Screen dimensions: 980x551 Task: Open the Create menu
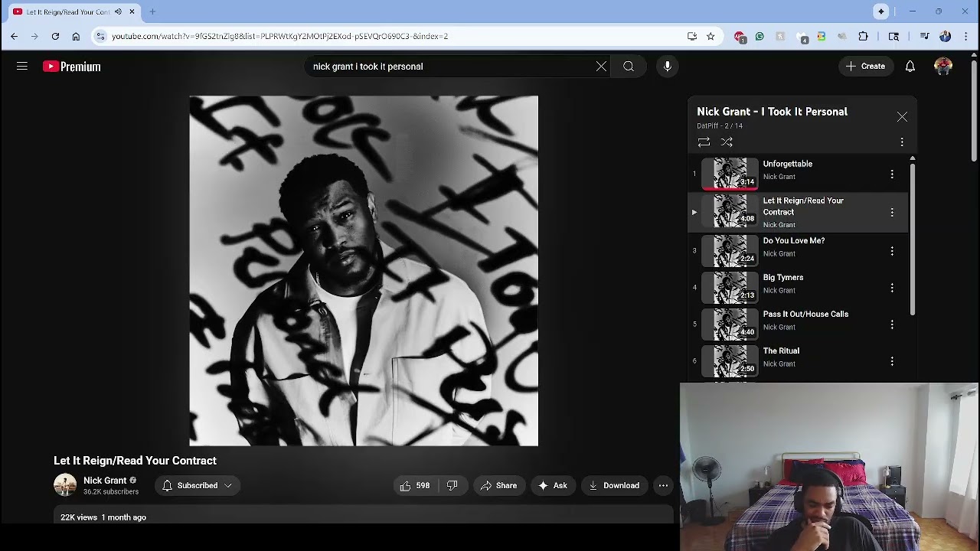865,67
